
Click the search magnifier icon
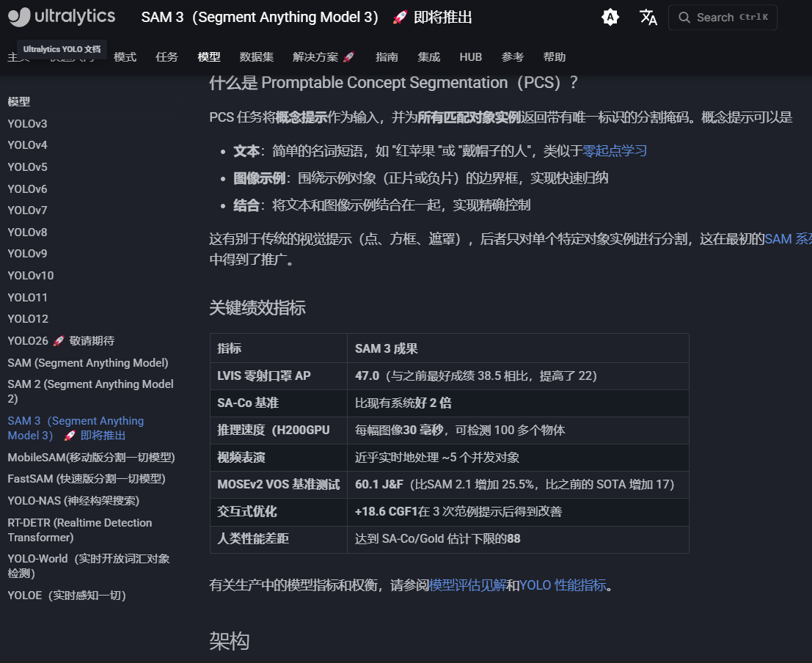[684, 17]
